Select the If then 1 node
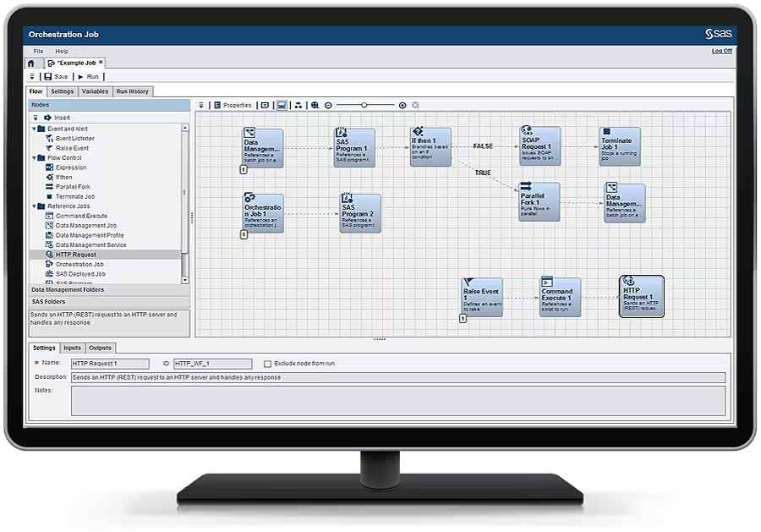The width and height of the screenshot is (761, 532). [x=430, y=147]
